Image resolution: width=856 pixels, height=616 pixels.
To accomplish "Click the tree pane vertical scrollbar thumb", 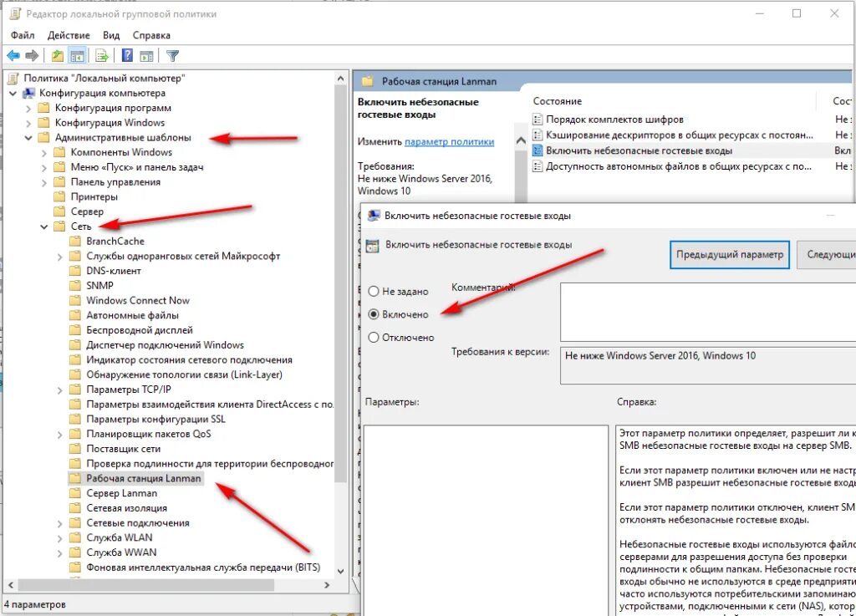I will [x=341, y=283].
